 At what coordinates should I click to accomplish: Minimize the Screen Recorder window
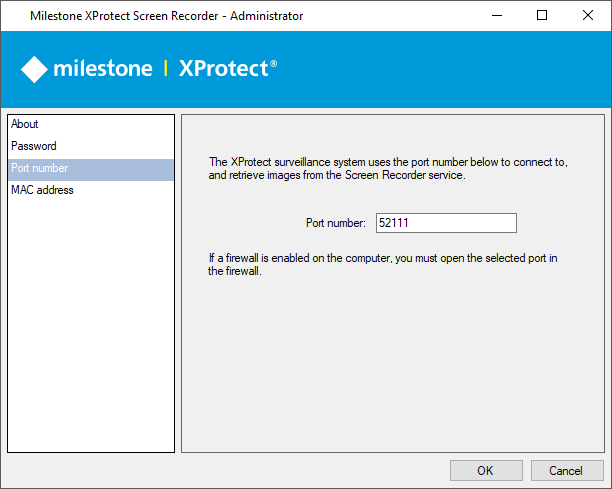[495, 15]
